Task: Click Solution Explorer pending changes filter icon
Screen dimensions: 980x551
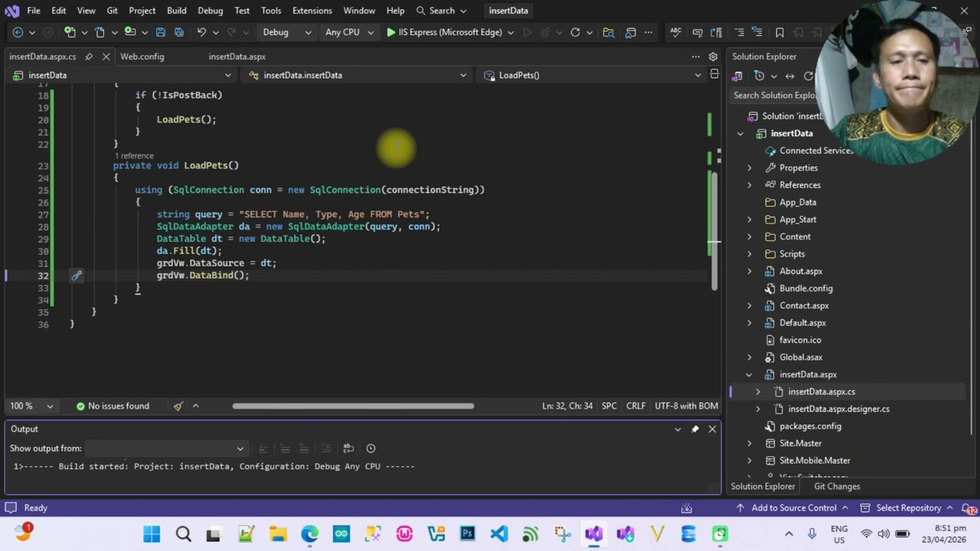Action: click(759, 76)
